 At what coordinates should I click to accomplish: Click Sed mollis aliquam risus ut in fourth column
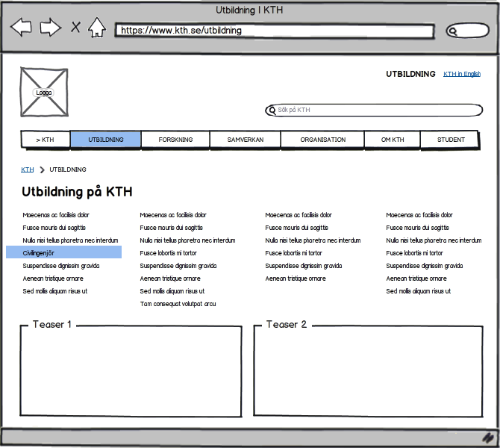click(x=419, y=291)
